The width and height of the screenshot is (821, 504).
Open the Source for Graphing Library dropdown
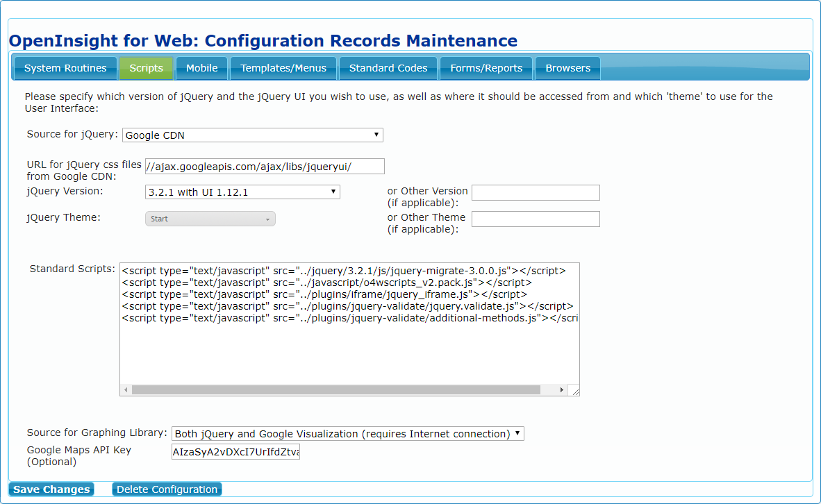pos(348,433)
